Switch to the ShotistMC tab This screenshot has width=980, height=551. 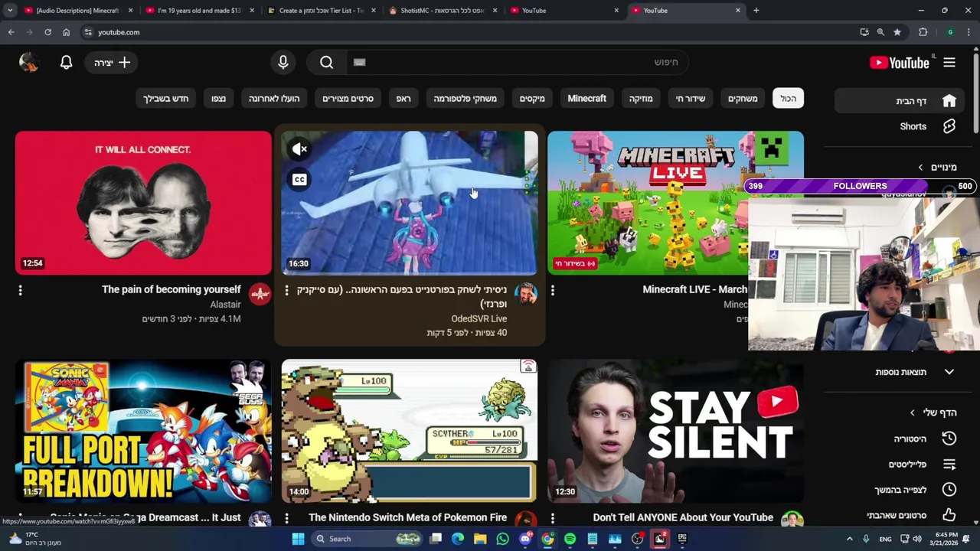[x=443, y=11]
